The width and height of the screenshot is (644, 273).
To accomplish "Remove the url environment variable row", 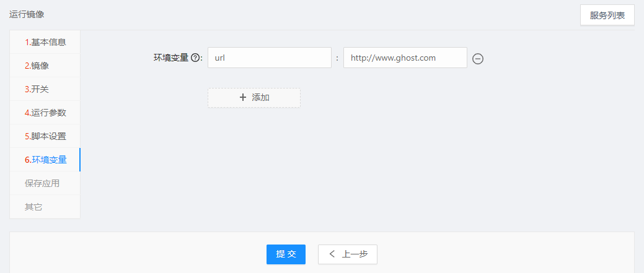I will (478, 59).
